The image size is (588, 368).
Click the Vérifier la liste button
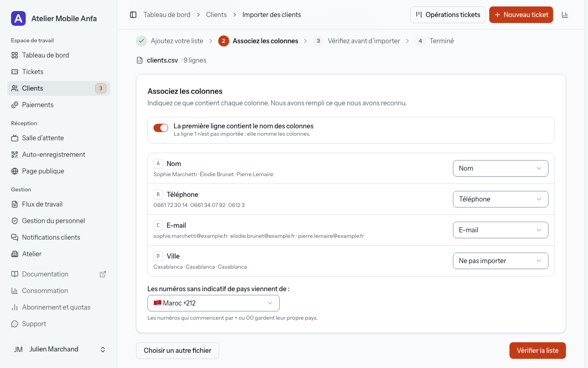(537, 351)
